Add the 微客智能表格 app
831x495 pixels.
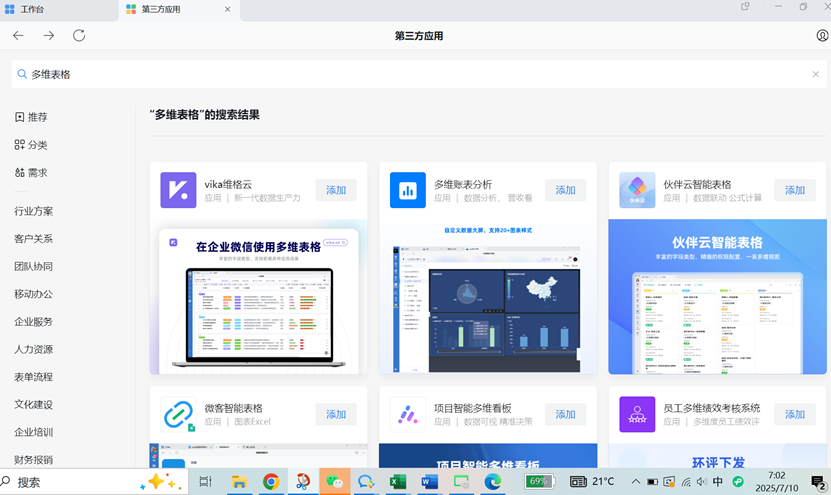336,414
